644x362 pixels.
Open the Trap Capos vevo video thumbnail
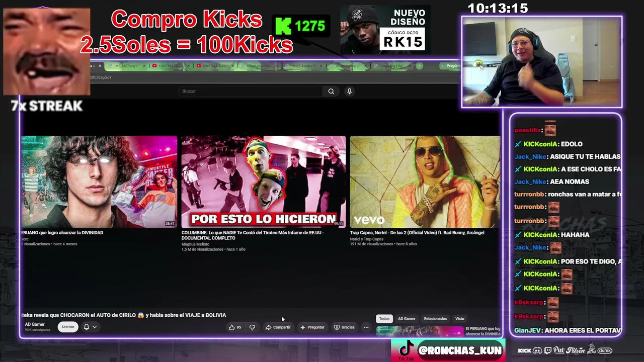pyautogui.click(x=425, y=182)
